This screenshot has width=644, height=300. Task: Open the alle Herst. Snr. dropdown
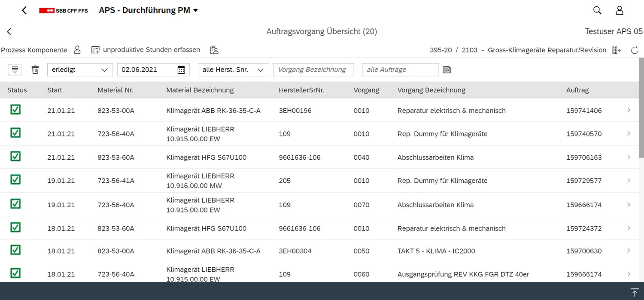click(x=233, y=70)
